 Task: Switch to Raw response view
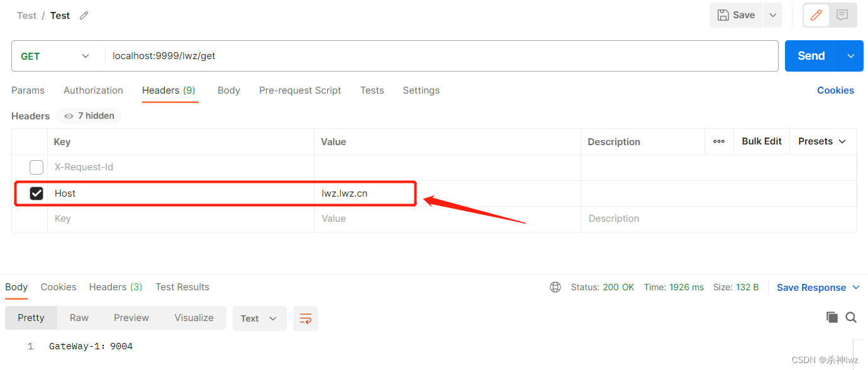(x=79, y=318)
